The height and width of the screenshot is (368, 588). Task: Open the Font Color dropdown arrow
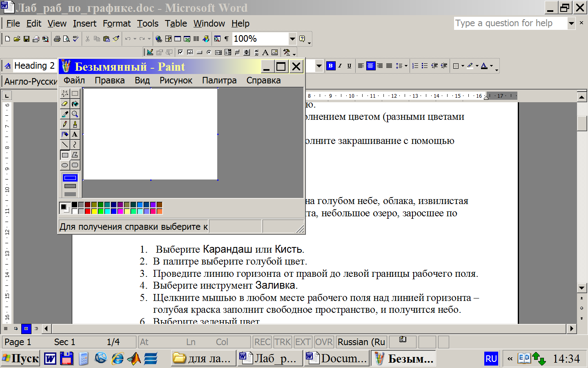point(491,66)
